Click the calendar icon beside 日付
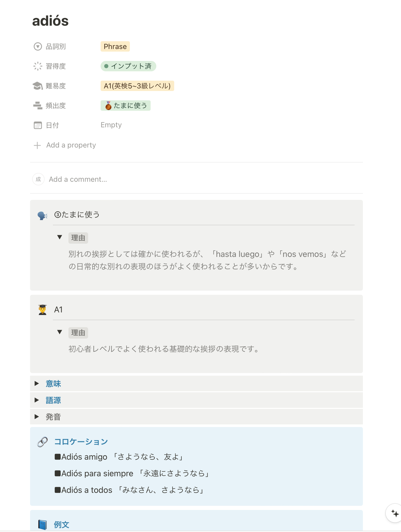The image size is (401, 532). coord(38,125)
